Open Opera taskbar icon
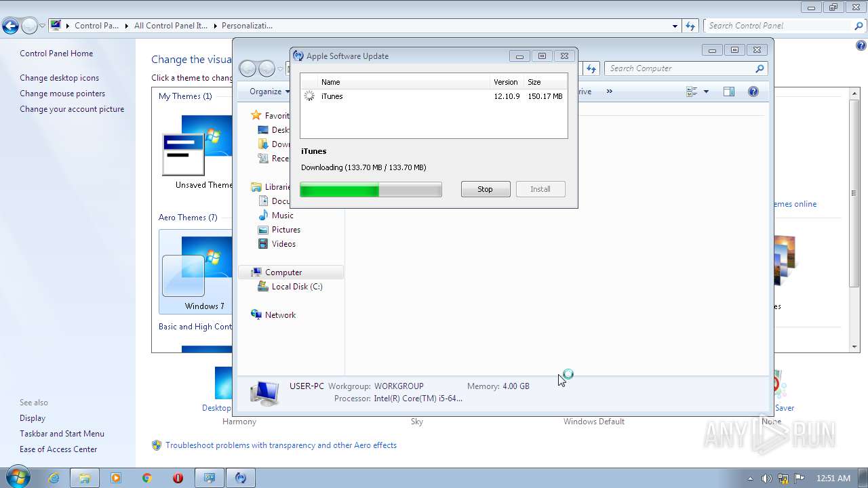 click(x=178, y=478)
